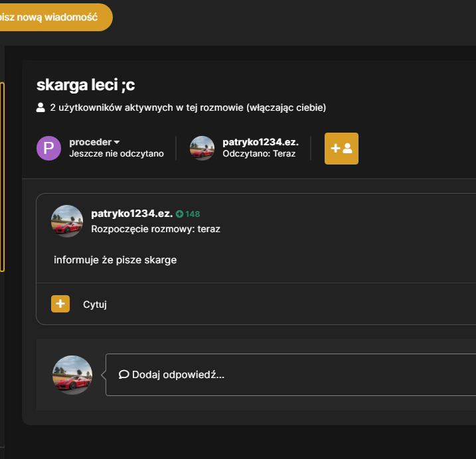This screenshot has width=476, height=459.
Task: Open the proceder user dropdown
Action: pos(94,142)
